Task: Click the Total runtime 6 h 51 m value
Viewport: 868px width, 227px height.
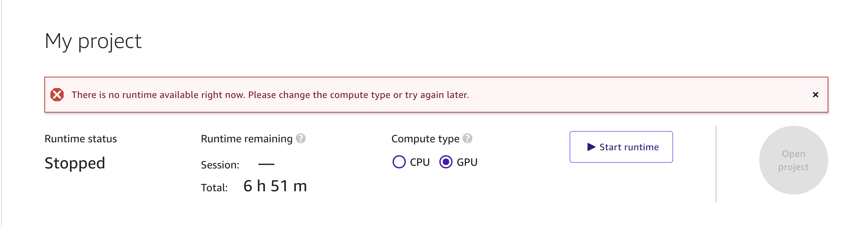Action: 275,186
